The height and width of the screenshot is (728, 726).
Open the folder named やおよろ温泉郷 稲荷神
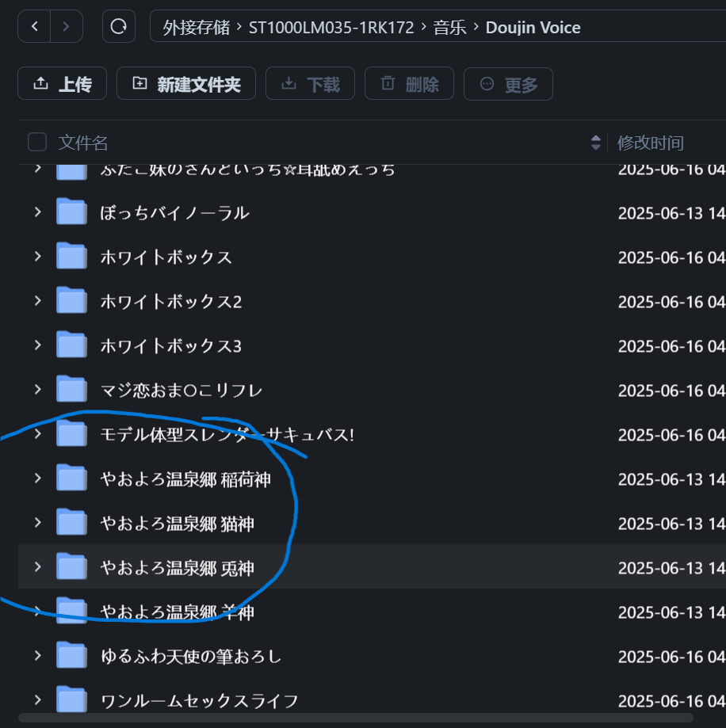[x=185, y=479]
